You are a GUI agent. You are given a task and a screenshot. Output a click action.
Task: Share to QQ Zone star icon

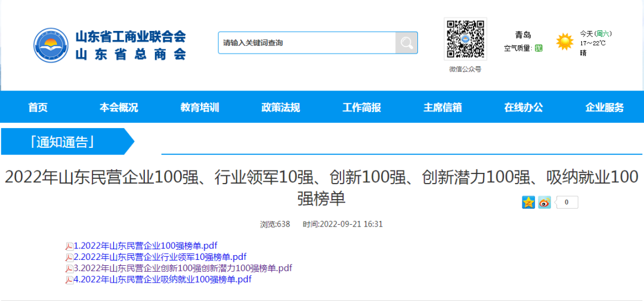(x=528, y=203)
